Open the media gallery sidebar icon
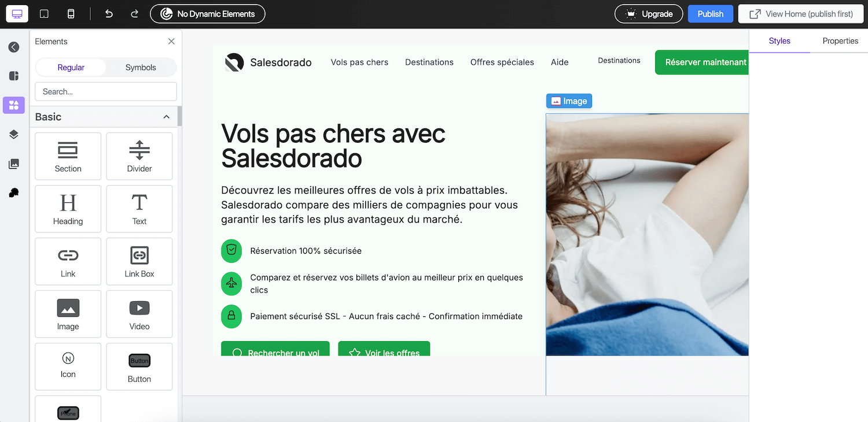This screenshot has height=422, width=868. pyautogui.click(x=14, y=164)
